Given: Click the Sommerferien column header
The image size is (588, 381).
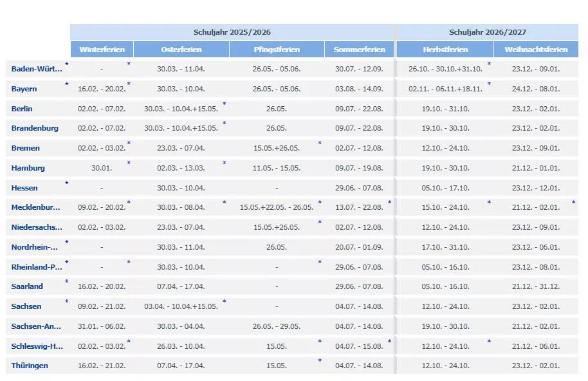Looking at the screenshot, I should (x=359, y=50).
